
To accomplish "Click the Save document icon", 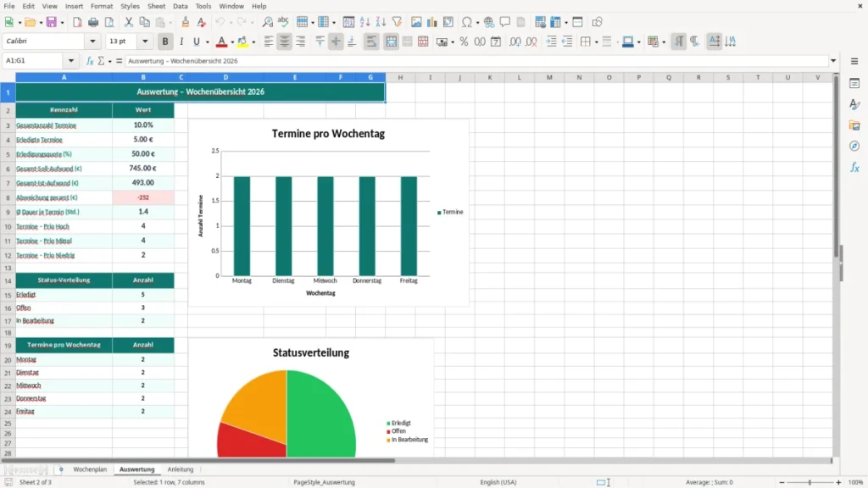I will coord(52,22).
